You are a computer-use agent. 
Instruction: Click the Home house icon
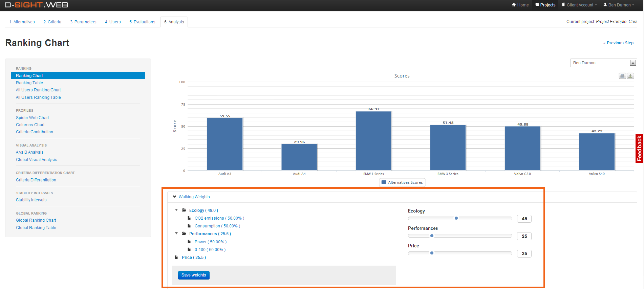[x=514, y=5]
